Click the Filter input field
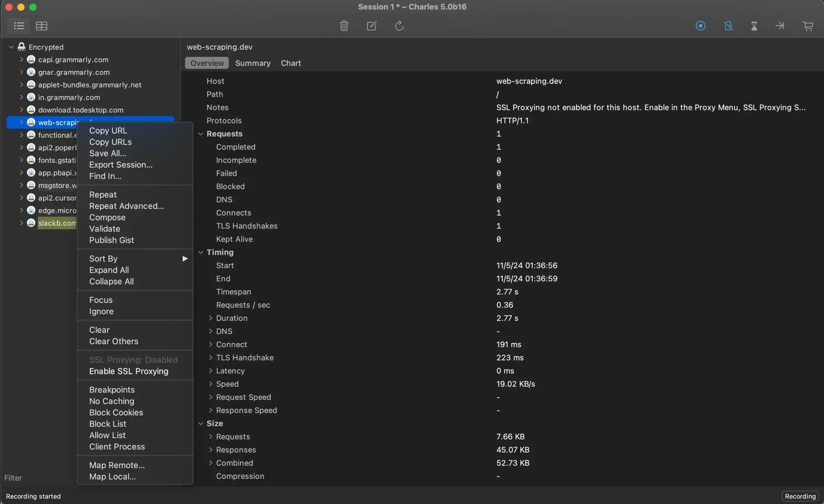 point(37,478)
